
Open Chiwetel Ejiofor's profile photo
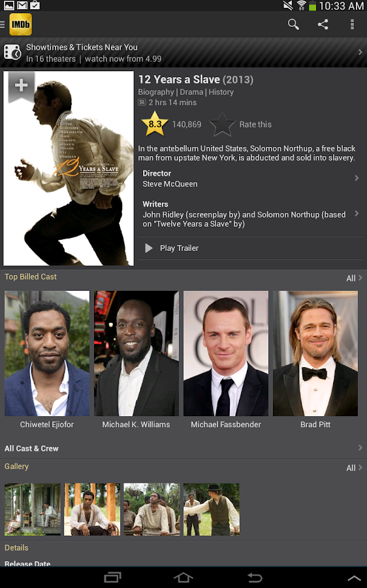pyautogui.click(x=47, y=353)
